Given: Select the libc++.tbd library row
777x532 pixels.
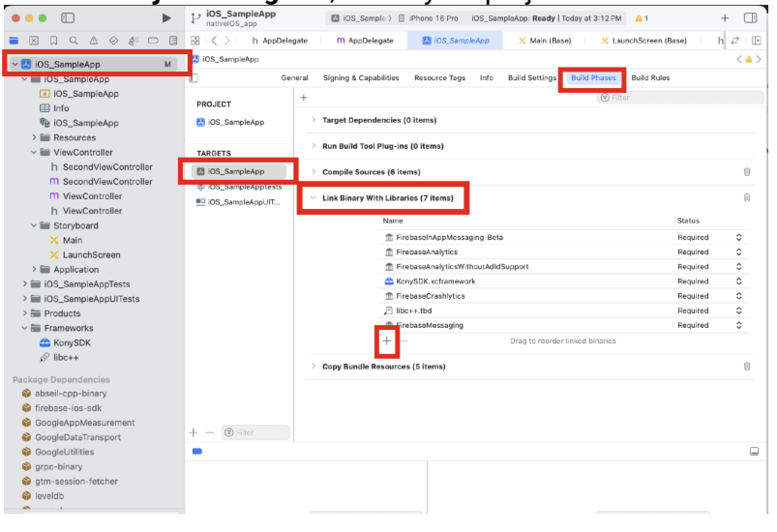Looking at the screenshot, I should (x=564, y=310).
